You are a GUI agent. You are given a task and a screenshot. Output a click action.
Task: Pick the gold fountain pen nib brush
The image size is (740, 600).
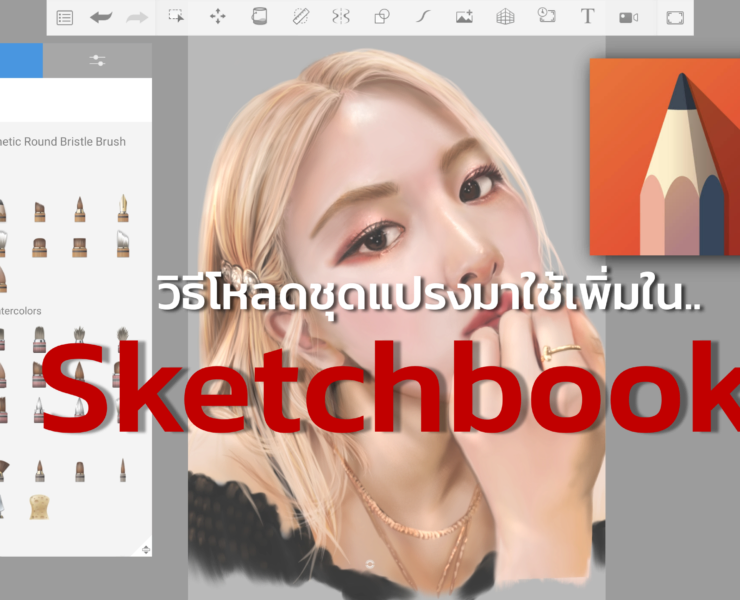click(123, 208)
